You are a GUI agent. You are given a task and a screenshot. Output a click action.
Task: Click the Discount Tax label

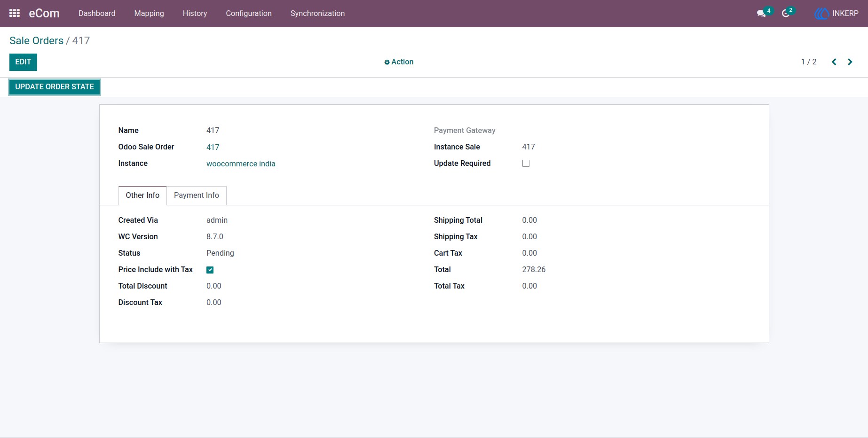(140, 303)
